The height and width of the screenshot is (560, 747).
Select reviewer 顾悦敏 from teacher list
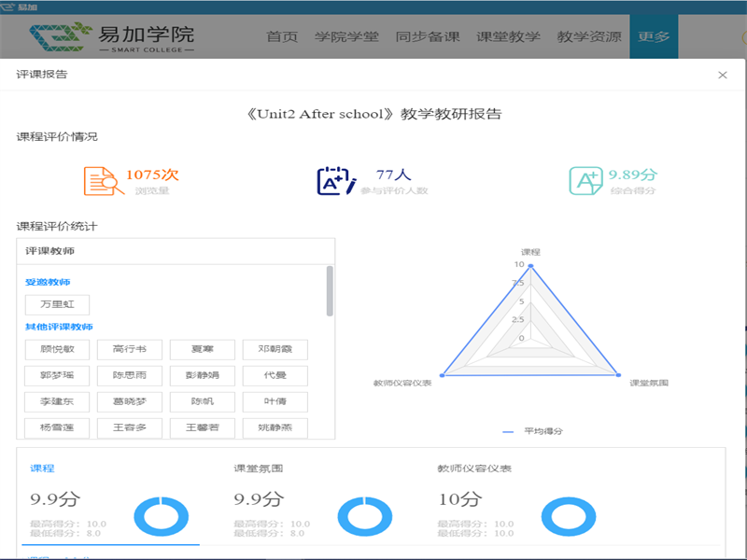(x=57, y=350)
